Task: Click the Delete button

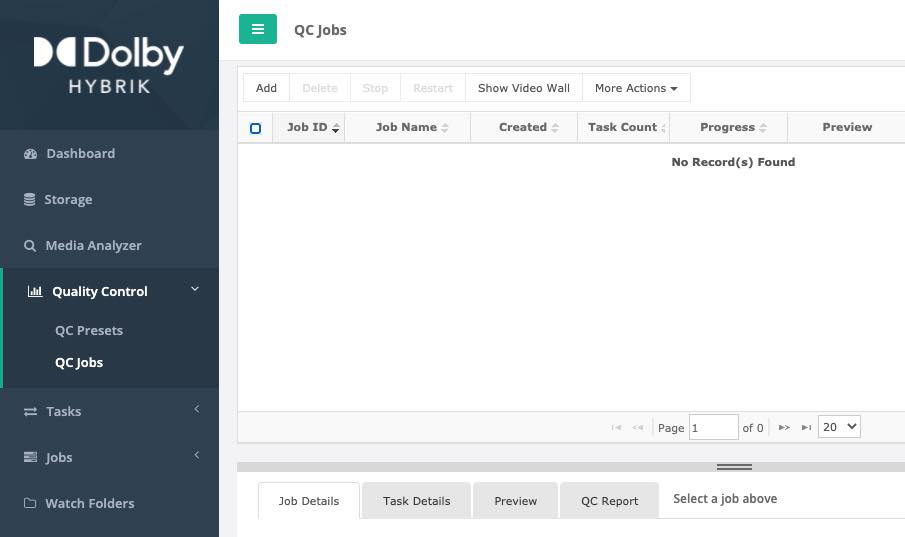Action: [x=320, y=88]
